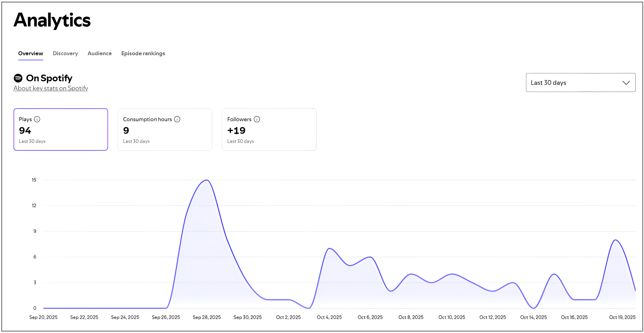Image resolution: width=644 pixels, height=333 pixels.
Task: Open the Episode rankings tab
Action: click(x=143, y=53)
